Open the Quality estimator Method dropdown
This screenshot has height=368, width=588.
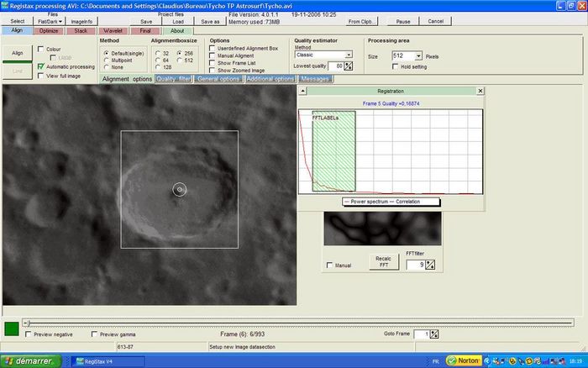coord(349,55)
